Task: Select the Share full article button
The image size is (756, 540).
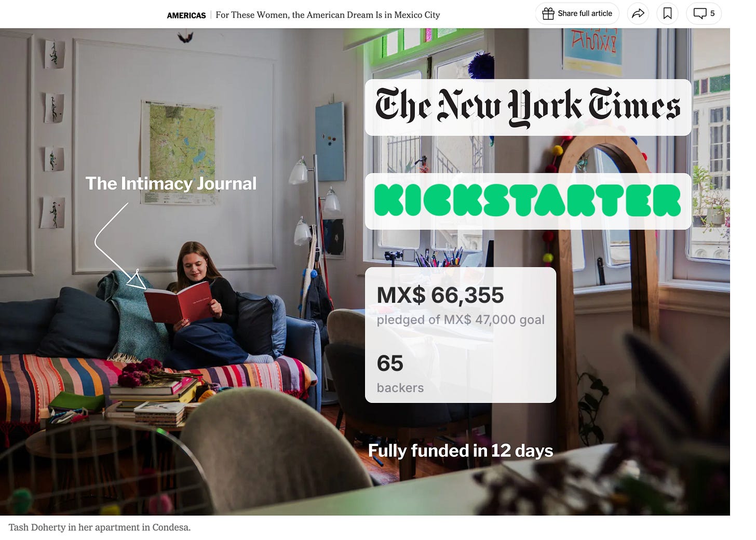Action: 577,14
